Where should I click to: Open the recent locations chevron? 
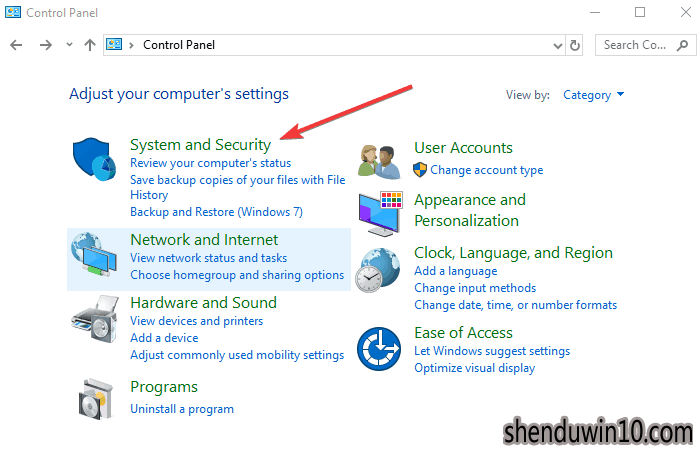(x=69, y=45)
